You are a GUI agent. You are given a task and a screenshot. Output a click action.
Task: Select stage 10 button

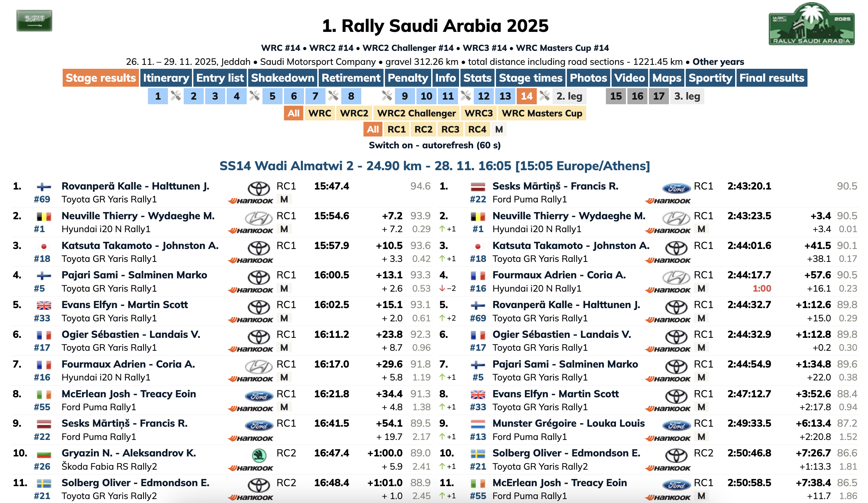click(x=426, y=96)
